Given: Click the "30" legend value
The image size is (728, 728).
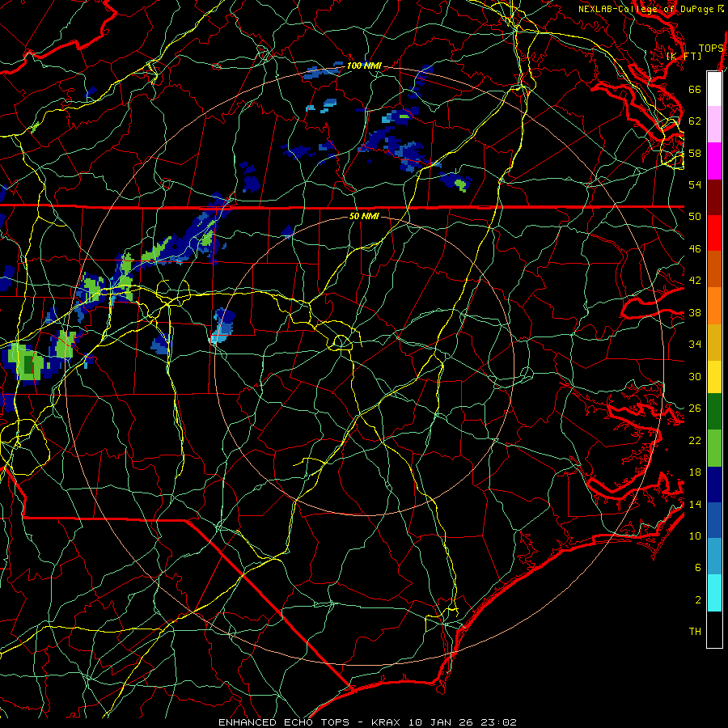Looking at the screenshot, I should (695, 376).
